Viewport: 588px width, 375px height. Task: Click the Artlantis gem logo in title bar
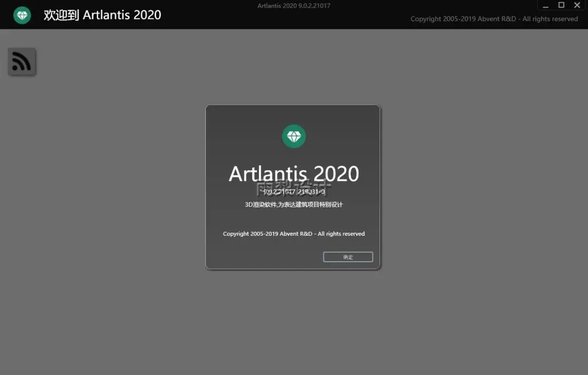coord(22,15)
